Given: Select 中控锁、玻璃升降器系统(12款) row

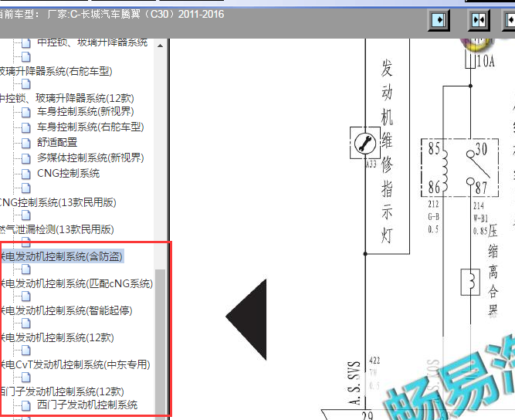Looking at the screenshot, I should [x=67, y=98].
